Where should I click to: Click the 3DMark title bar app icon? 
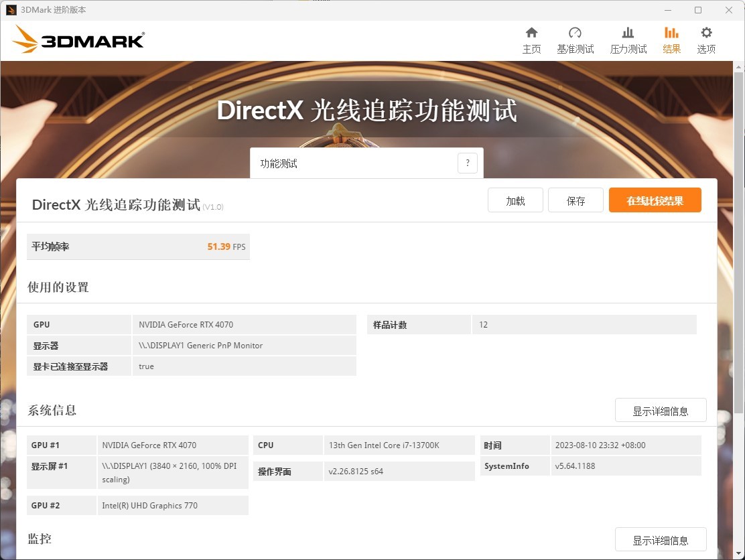11,10
